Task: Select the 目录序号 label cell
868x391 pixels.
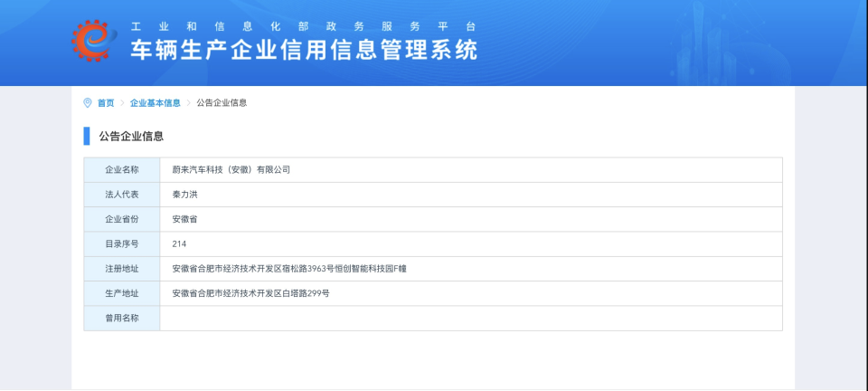Action: point(122,244)
